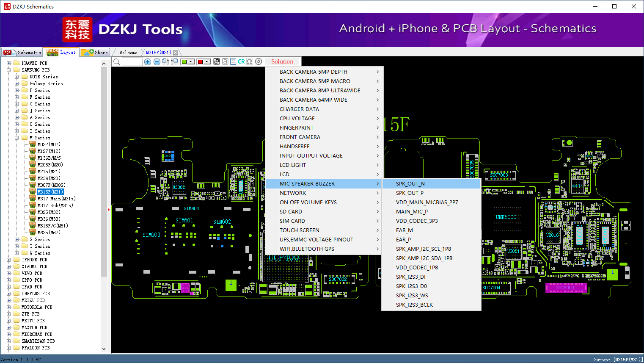Screen dimensions: 644x363
Task: Expand the S Series tree node
Action: pyautogui.click(x=17, y=239)
